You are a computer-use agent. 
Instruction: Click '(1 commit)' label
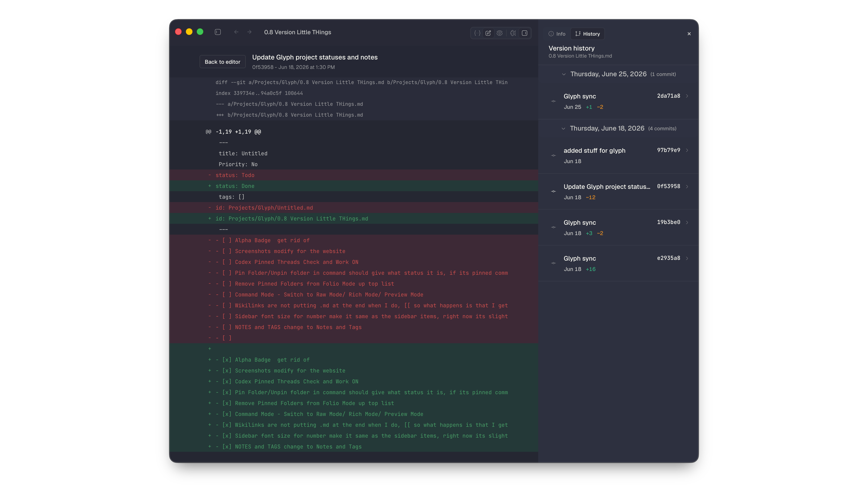pos(663,74)
